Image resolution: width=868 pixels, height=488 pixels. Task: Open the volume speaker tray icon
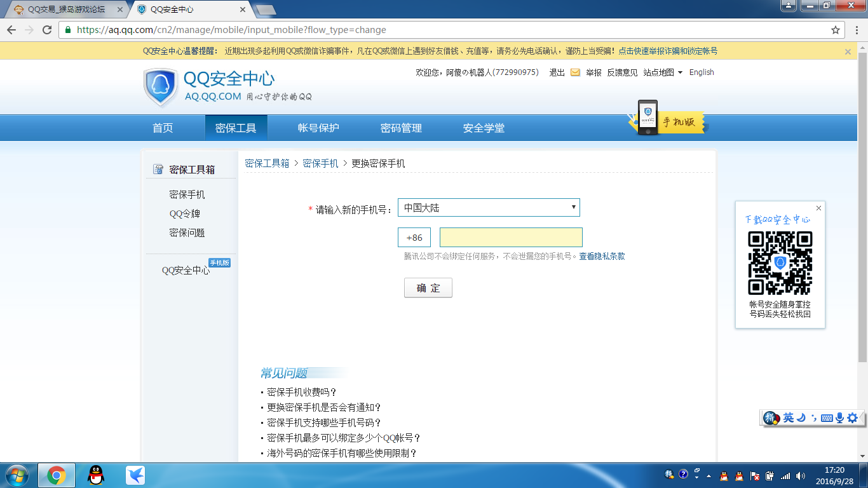(801, 475)
